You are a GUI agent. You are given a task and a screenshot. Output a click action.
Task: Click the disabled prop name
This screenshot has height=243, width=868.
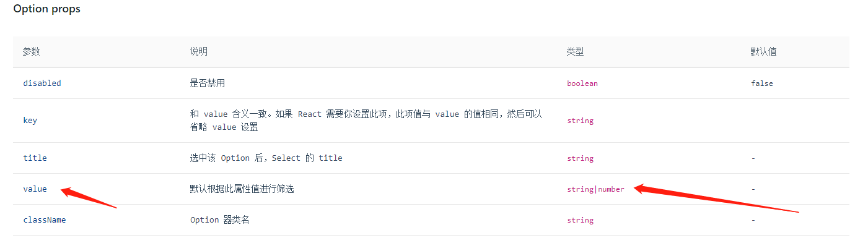(x=42, y=83)
